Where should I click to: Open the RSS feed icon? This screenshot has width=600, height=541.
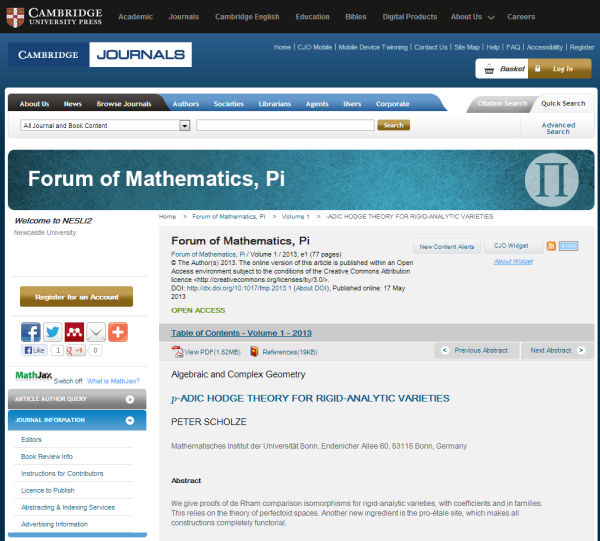click(x=551, y=246)
